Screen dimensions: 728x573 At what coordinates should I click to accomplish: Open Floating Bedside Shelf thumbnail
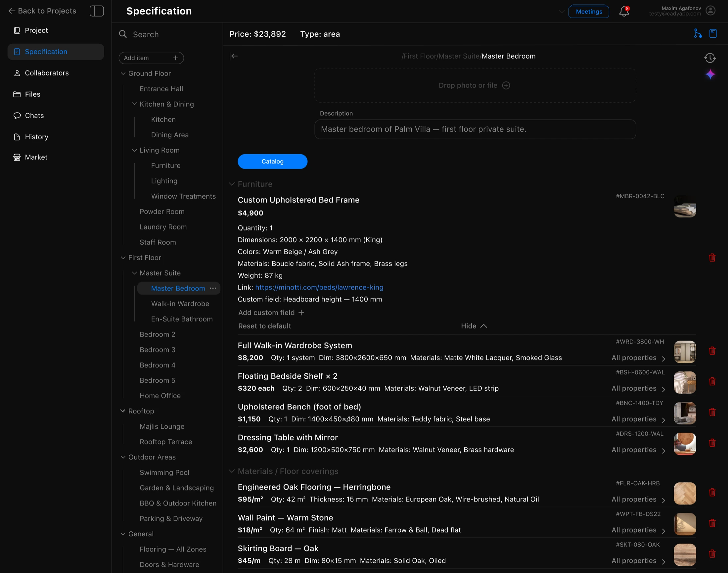point(685,382)
